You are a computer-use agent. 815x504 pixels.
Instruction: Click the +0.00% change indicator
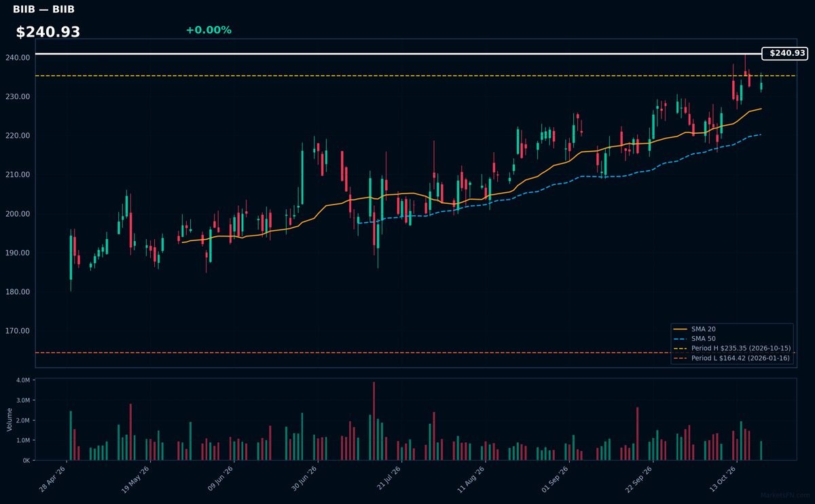coord(209,30)
